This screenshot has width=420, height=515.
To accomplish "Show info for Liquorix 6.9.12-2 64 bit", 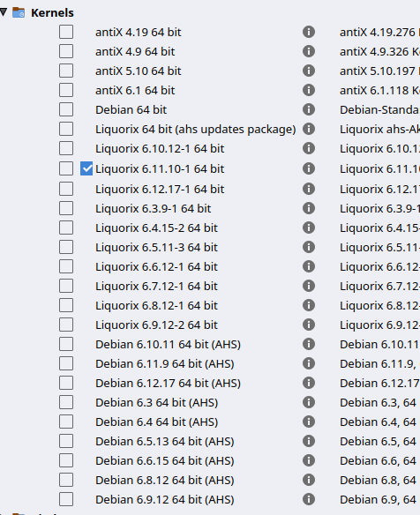I will tap(309, 325).
